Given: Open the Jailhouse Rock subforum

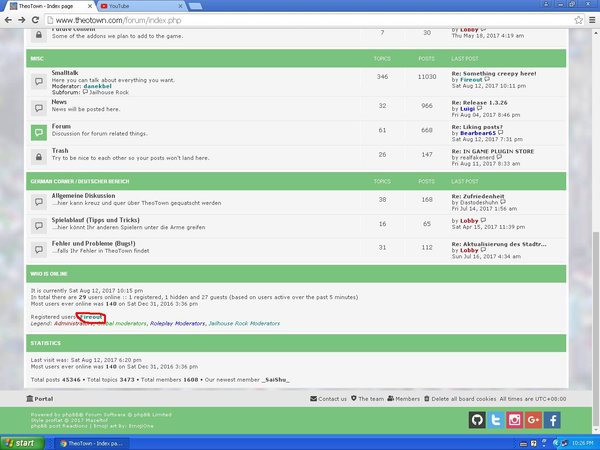Looking at the screenshot, I should point(109,92).
